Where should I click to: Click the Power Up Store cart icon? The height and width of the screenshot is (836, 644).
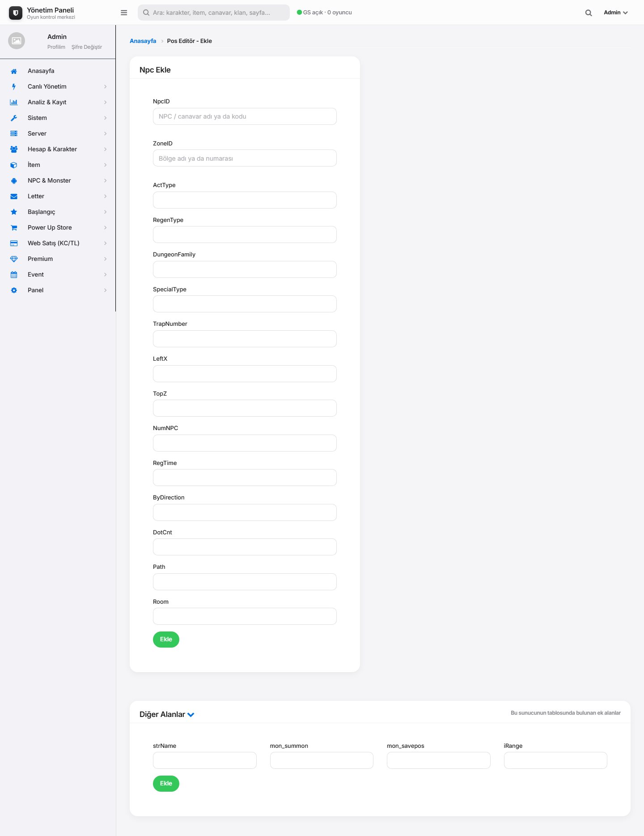click(x=14, y=228)
